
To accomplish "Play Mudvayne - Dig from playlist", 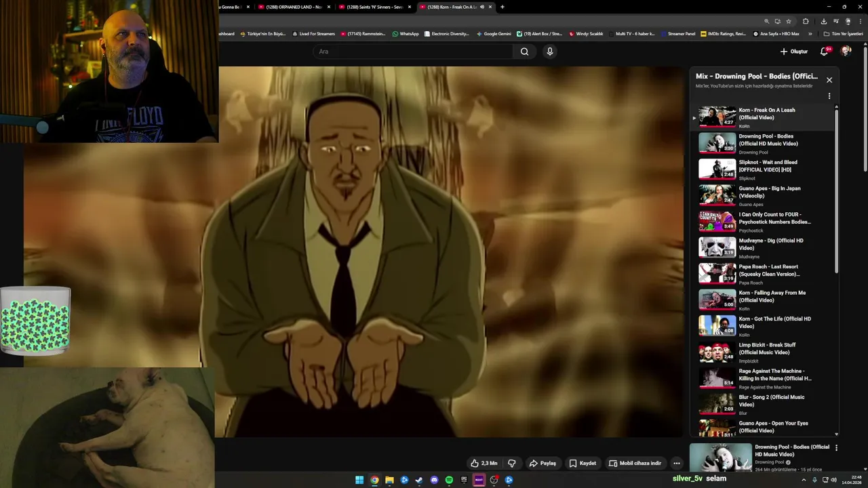I will coord(763,248).
